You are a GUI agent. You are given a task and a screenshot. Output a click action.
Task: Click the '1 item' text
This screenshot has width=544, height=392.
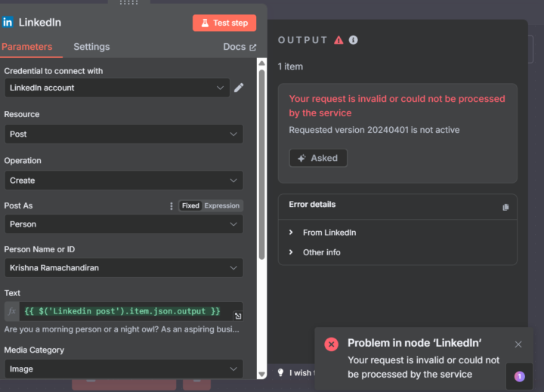290,66
